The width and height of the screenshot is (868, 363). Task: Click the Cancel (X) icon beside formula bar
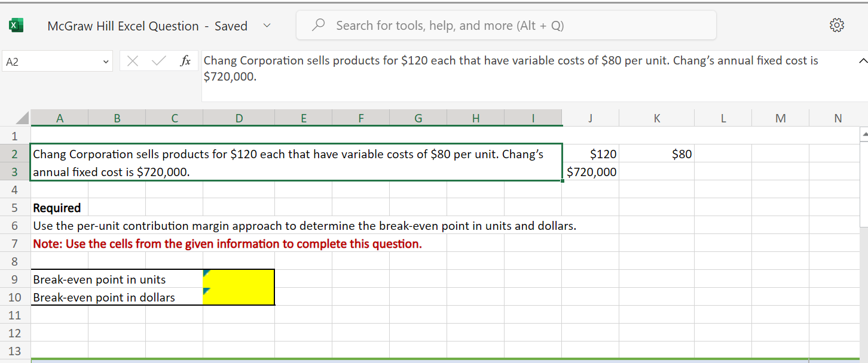click(133, 60)
